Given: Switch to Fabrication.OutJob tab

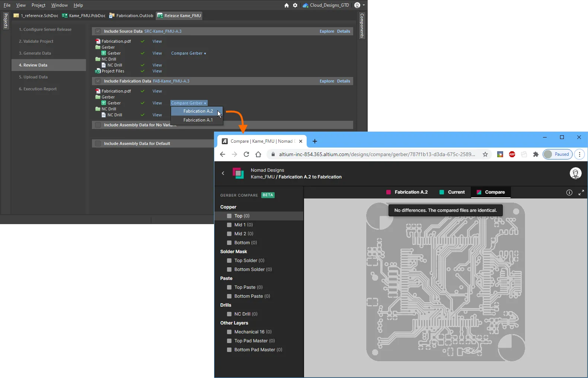Looking at the screenshot, I should click(x=131, y=16).
